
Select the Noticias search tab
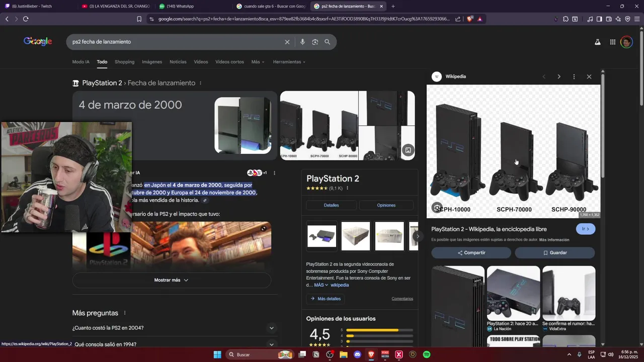(x=178, y=62)
